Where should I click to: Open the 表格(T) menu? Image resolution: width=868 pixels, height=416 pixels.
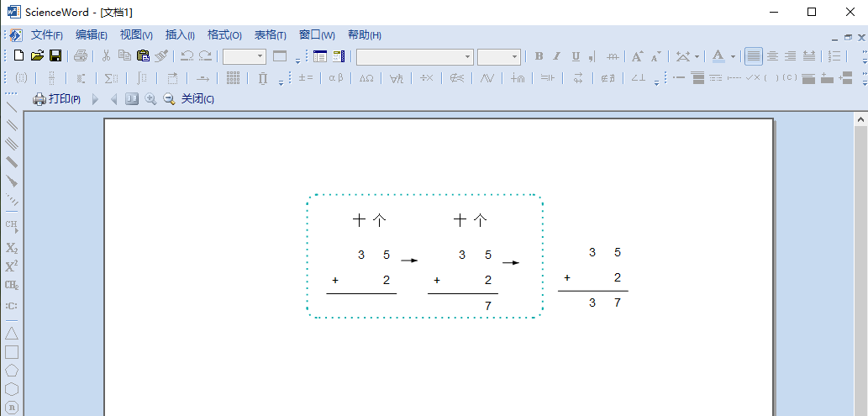coord(270,35)
